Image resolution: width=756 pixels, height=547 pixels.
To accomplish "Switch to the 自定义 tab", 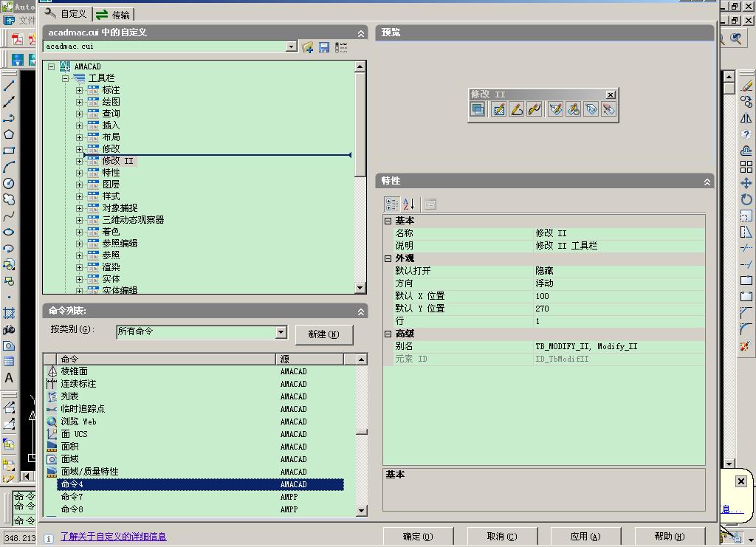I will click(x=66, y=13).
